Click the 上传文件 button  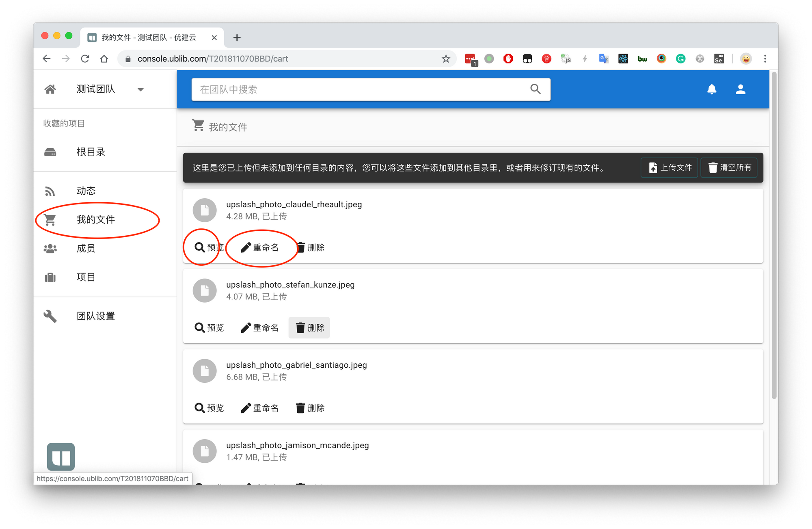[x=669, y=167]
